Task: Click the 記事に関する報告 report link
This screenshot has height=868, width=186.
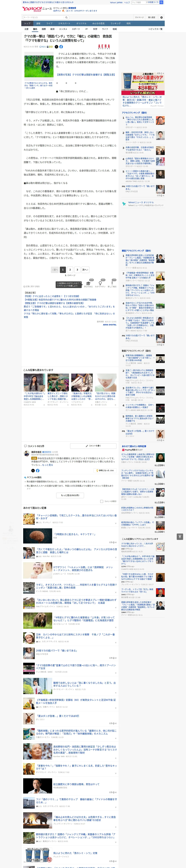Action: [31, 286]
